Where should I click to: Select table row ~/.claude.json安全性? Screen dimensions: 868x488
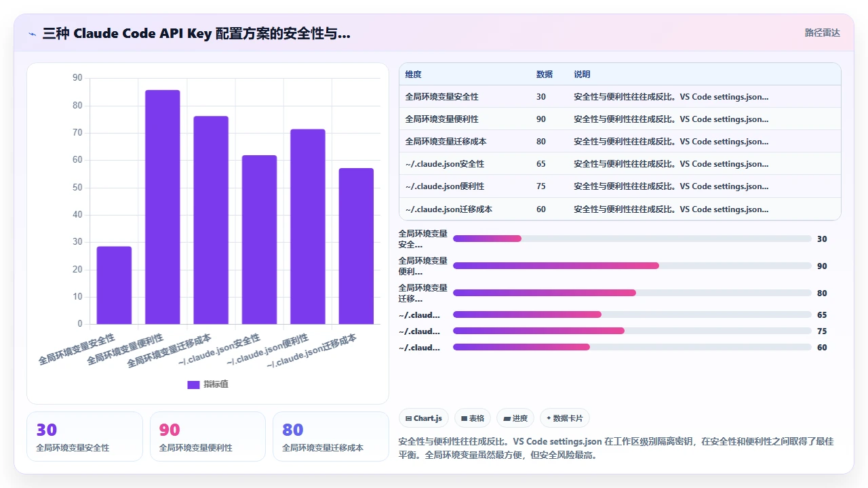(620, 164)
